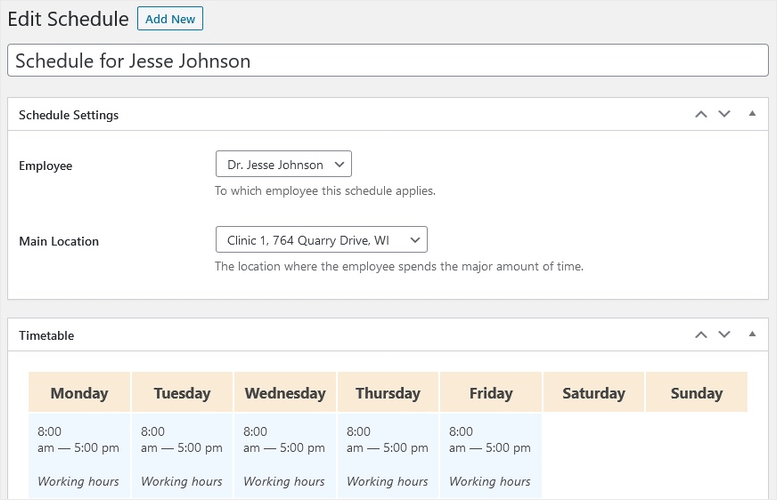Select Friday working hours cell
Screen dimensions: 777x500
point(491,456)
